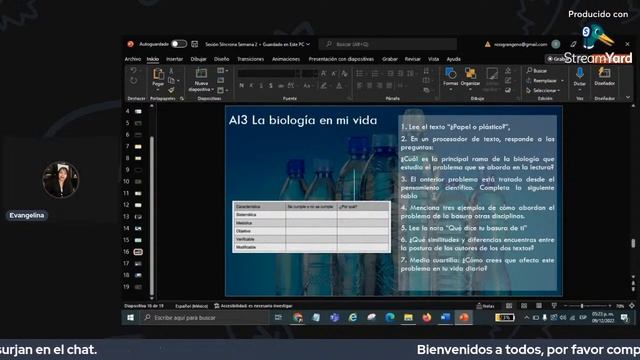Click fit slide to window icon
This screenshot has width=640, height=360.
point(632,306)
